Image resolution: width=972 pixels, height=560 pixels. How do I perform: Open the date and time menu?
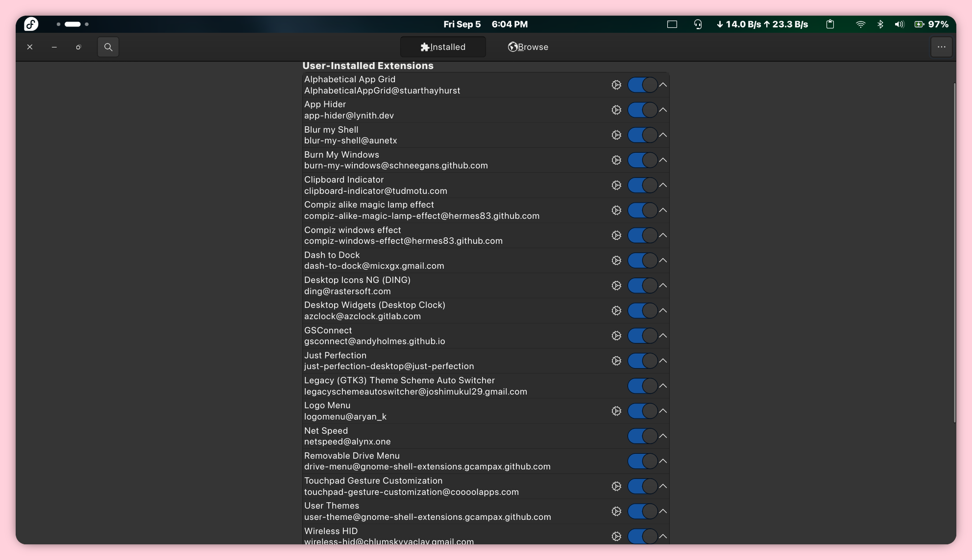486,24
